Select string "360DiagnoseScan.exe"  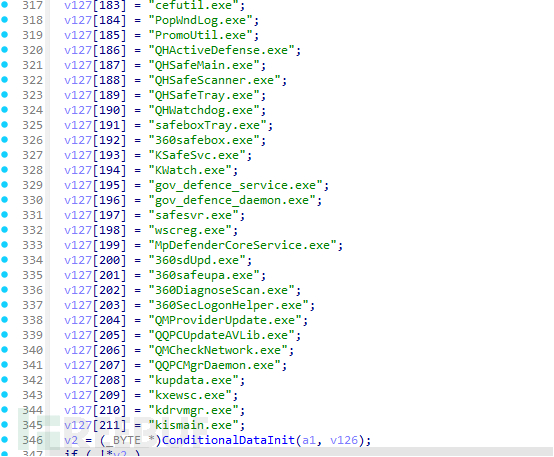222,291
